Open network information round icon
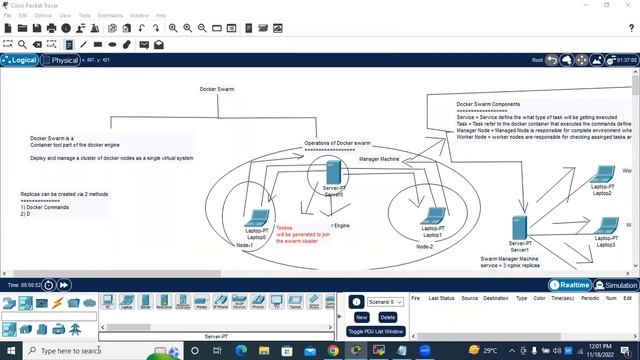 click(x=66, y=28)
